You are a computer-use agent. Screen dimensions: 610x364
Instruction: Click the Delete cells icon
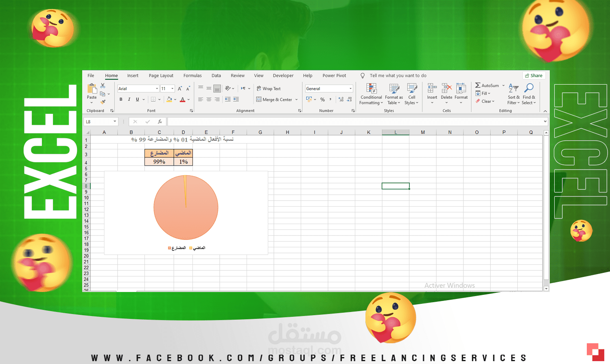coord(446,89)
